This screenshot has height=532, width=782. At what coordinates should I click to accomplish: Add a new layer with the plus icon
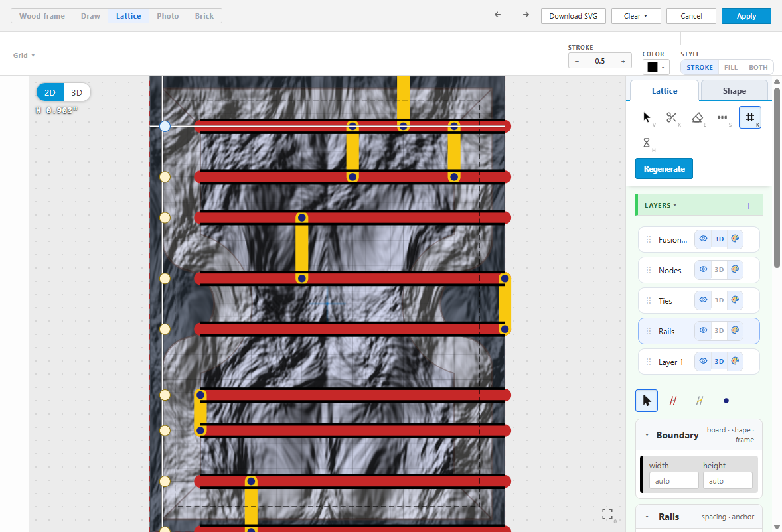click(x=749, y=206)
